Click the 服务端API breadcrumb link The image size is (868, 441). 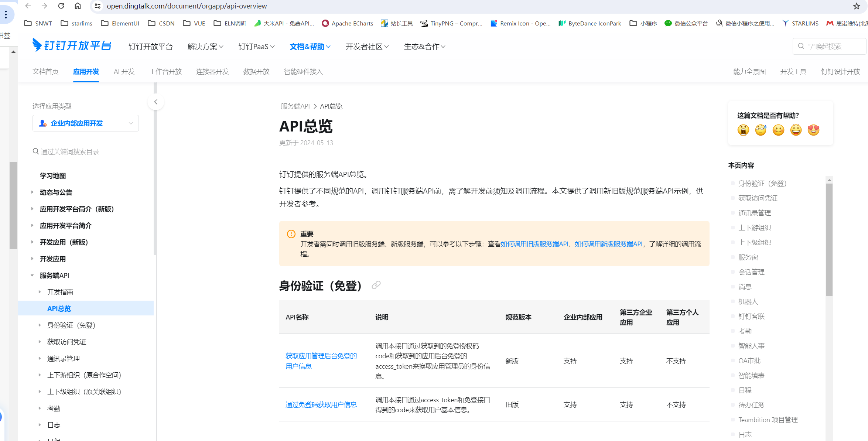(295, 106)
